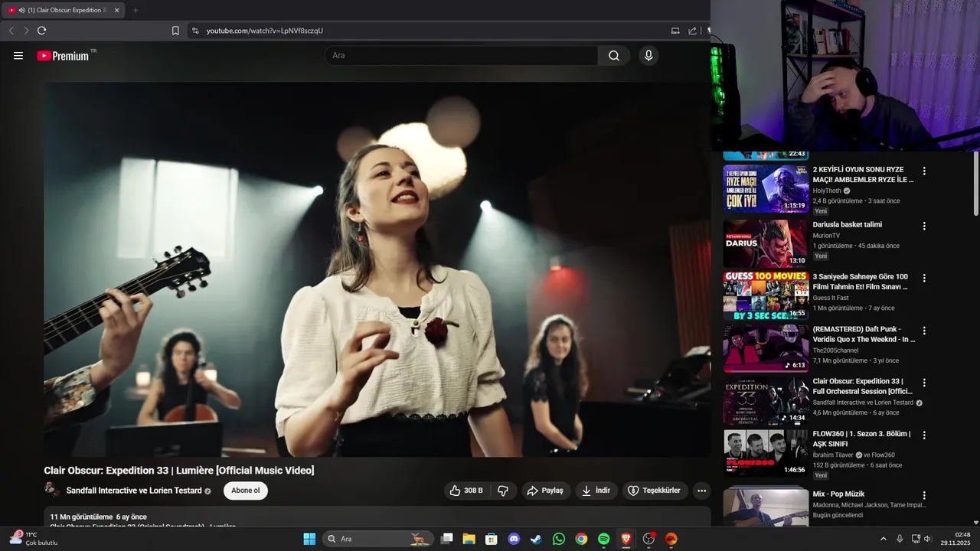Open options menu for Daft Punk video
980x551 pixels.
pos(924,331)
